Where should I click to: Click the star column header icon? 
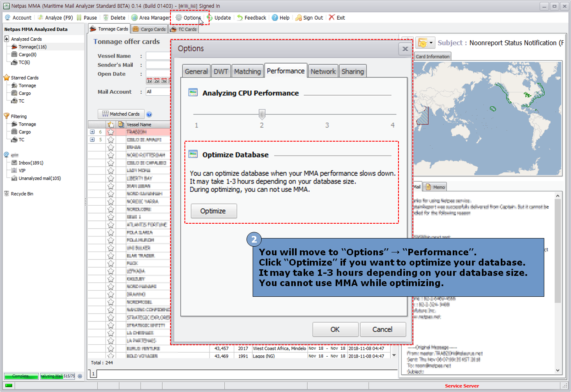111,124
